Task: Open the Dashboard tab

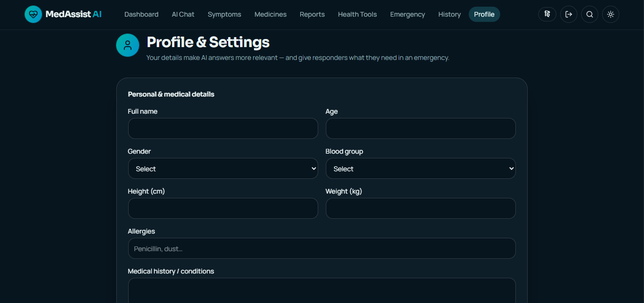Action: point(141,14)
